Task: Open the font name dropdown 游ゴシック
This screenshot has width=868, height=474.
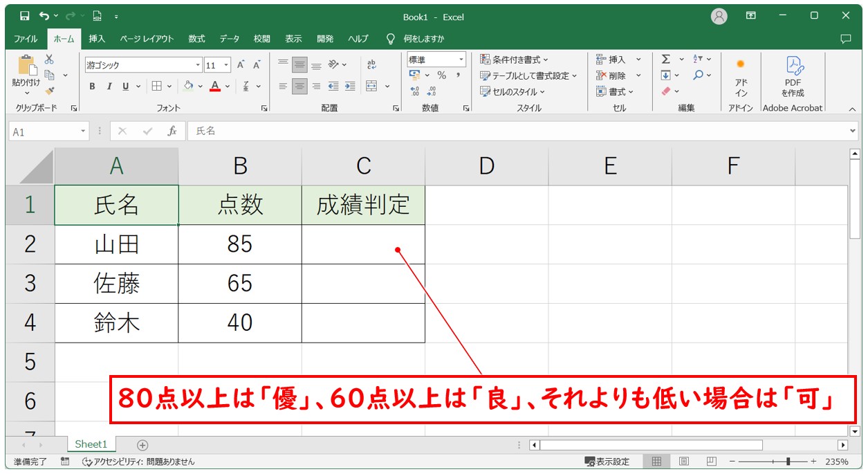Action: pyautogui.click(x=198, y=66)
